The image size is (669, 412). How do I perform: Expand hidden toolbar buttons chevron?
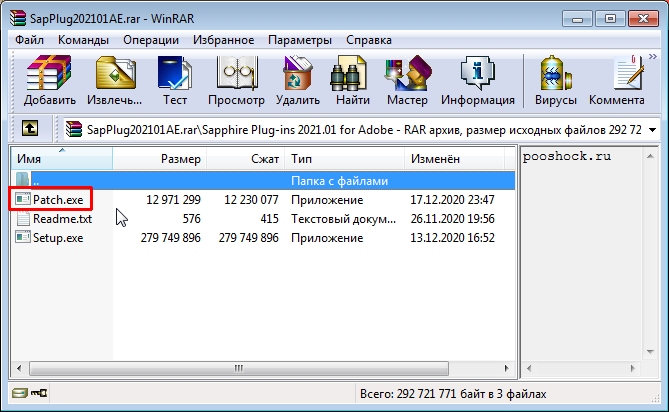pos(653,56)
